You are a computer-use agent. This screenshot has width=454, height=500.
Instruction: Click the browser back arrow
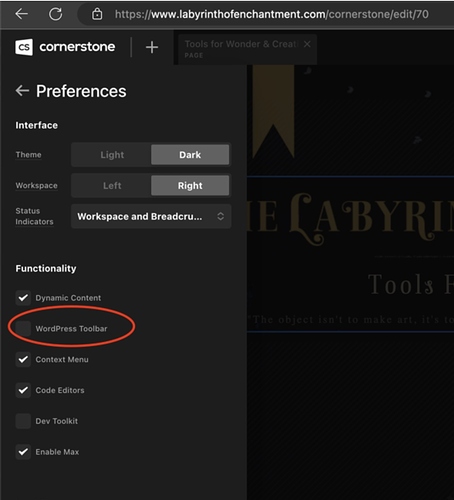(x=22, y=14)
